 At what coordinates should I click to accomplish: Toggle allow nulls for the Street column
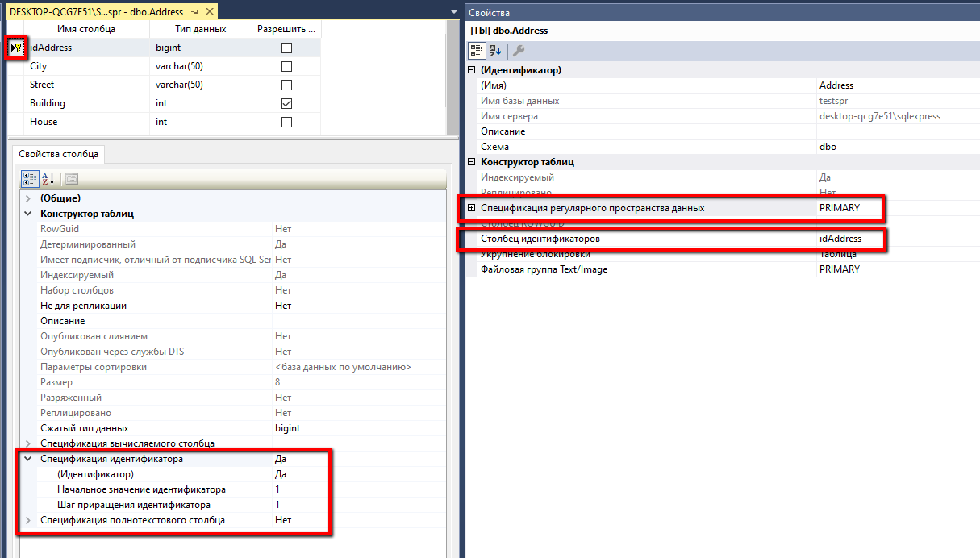click(286, 85)
